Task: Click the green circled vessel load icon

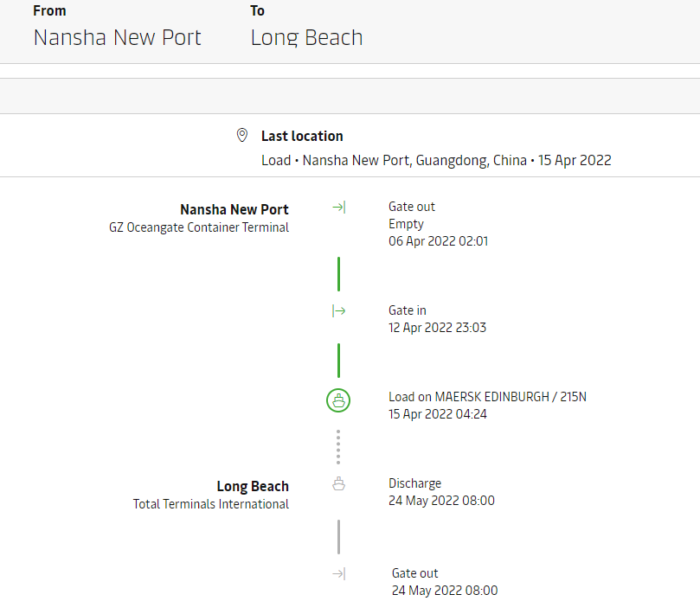Action: [338, 400]
